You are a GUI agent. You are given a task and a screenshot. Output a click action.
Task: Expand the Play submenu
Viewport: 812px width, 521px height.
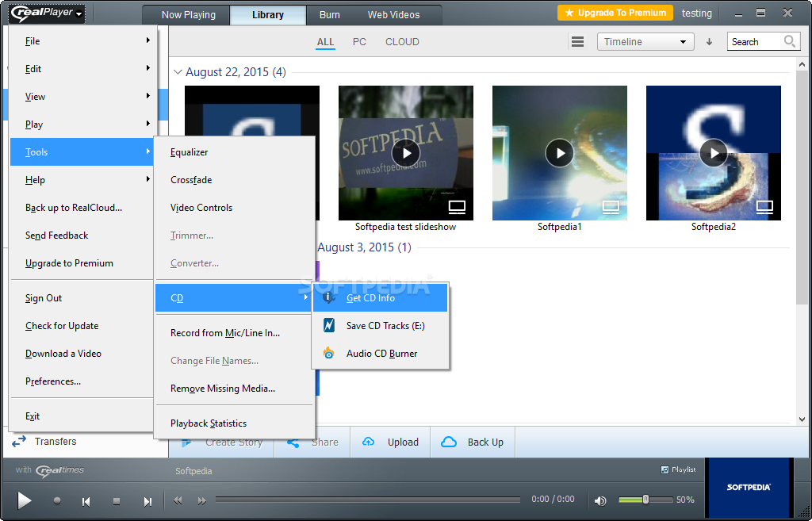click(x=82, y=125)
